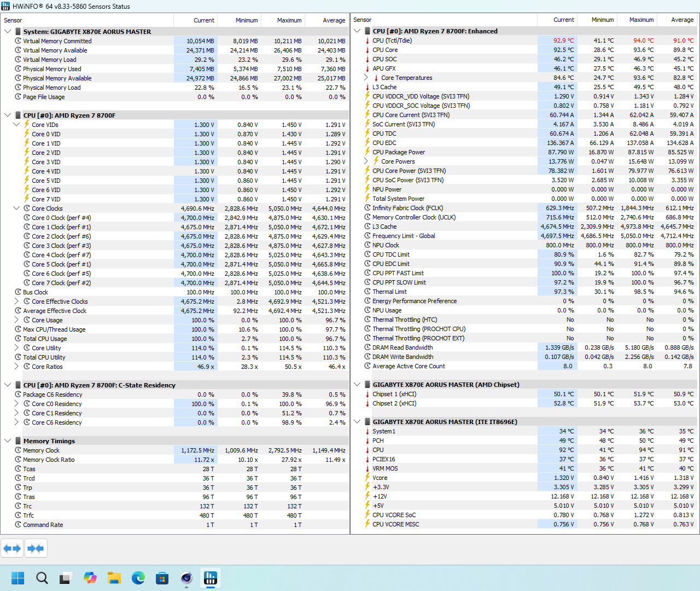Click the expand sensor columns arrows button

pyautogui.click(x=12, y=548)
